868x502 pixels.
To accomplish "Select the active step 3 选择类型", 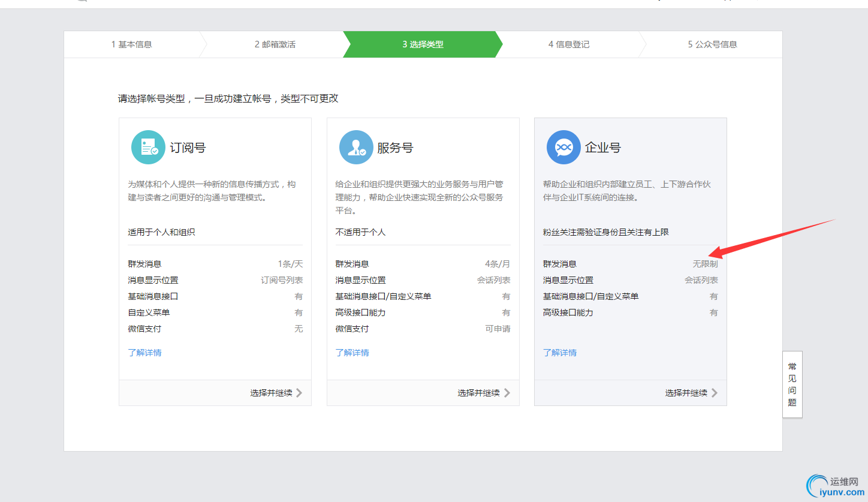I will 423,44.
